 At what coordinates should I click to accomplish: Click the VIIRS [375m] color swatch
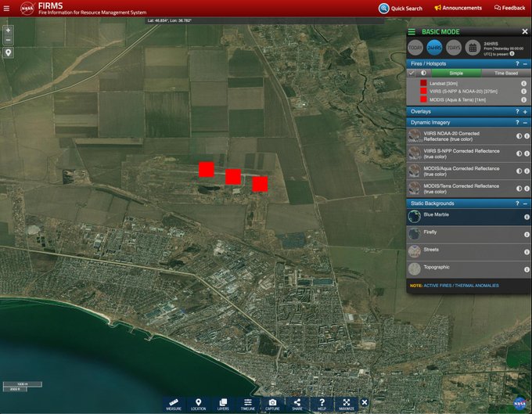[423, 91]
